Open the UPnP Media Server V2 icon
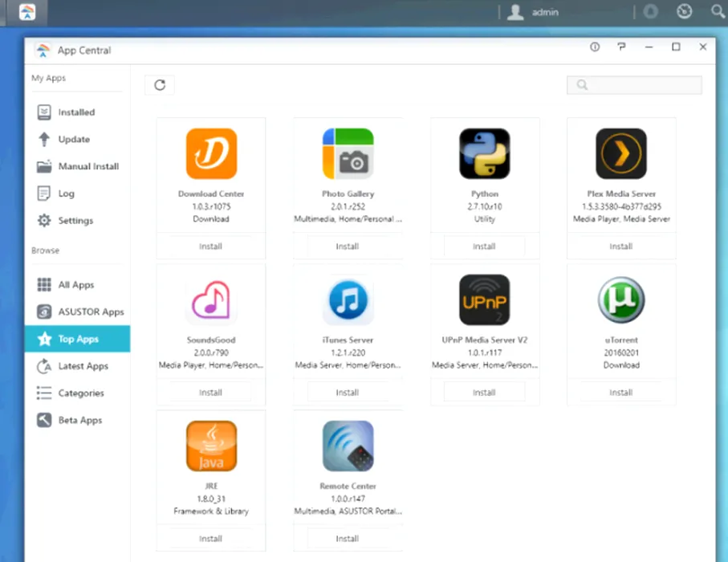This screenshot has width=728, height=562. point(484,300)
